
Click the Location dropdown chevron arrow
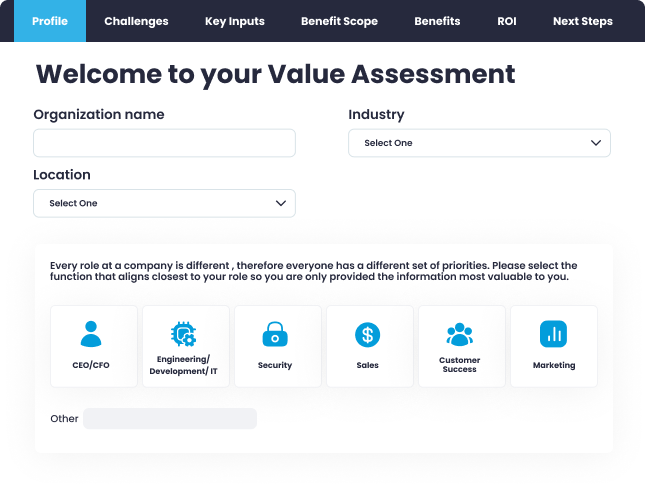[x=281, y=203]
